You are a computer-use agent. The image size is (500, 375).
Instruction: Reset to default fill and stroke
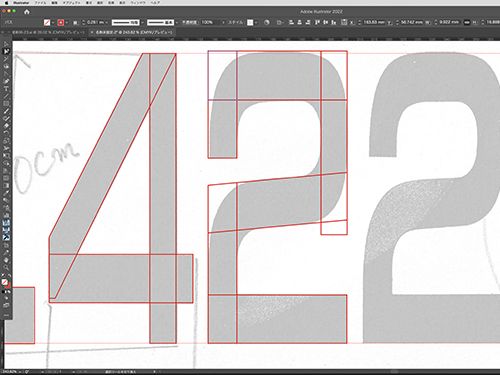coord(3,276)
